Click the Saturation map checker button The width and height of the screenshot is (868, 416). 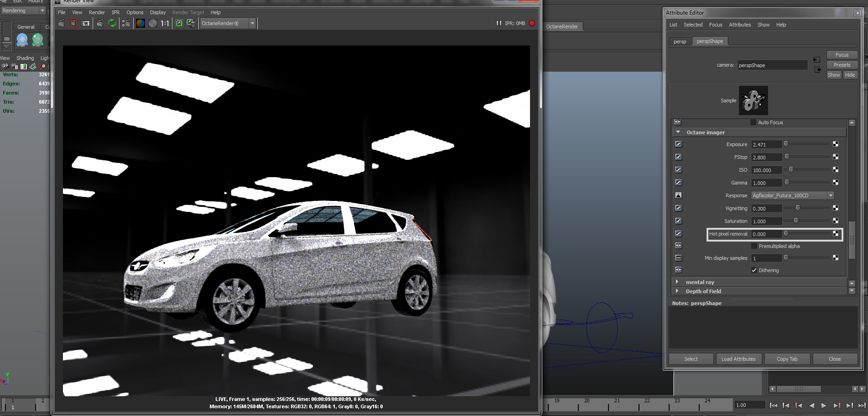coord(836,221)
